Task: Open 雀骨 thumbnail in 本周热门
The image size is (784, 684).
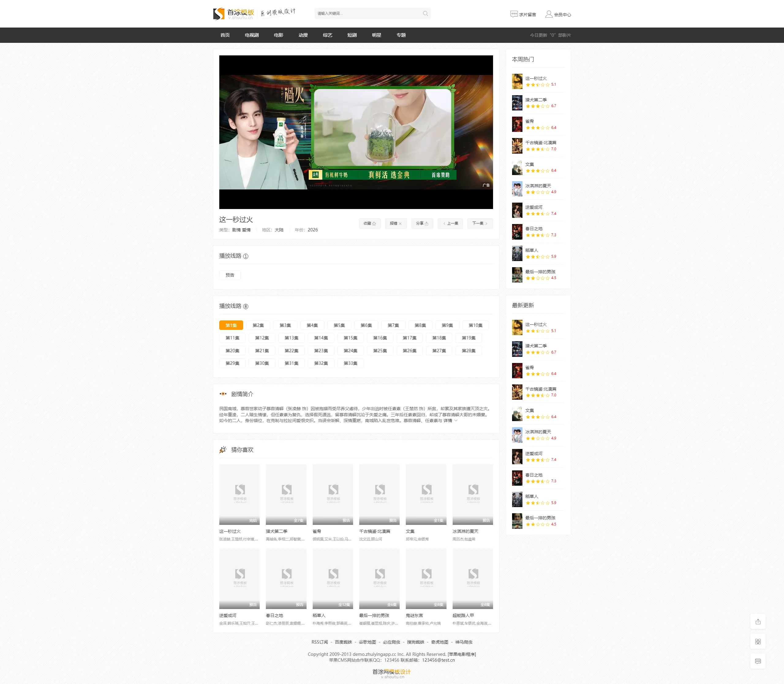Action: (x=517, y=125)
